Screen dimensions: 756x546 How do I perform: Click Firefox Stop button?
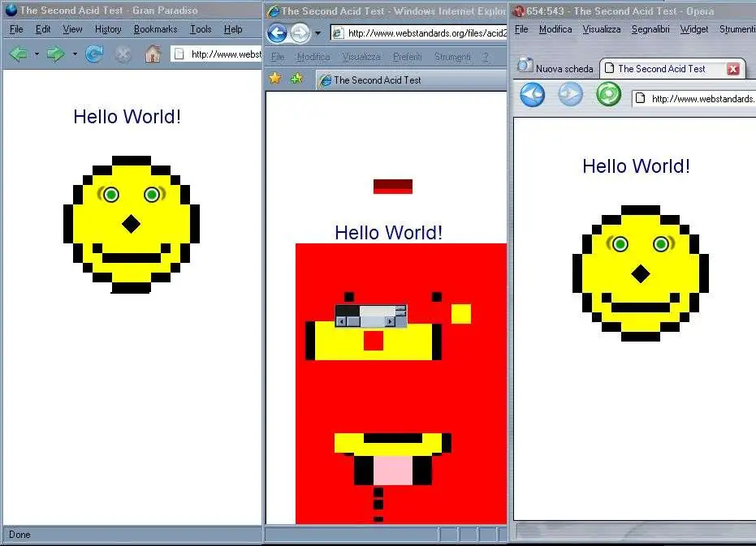click(123, 54)
